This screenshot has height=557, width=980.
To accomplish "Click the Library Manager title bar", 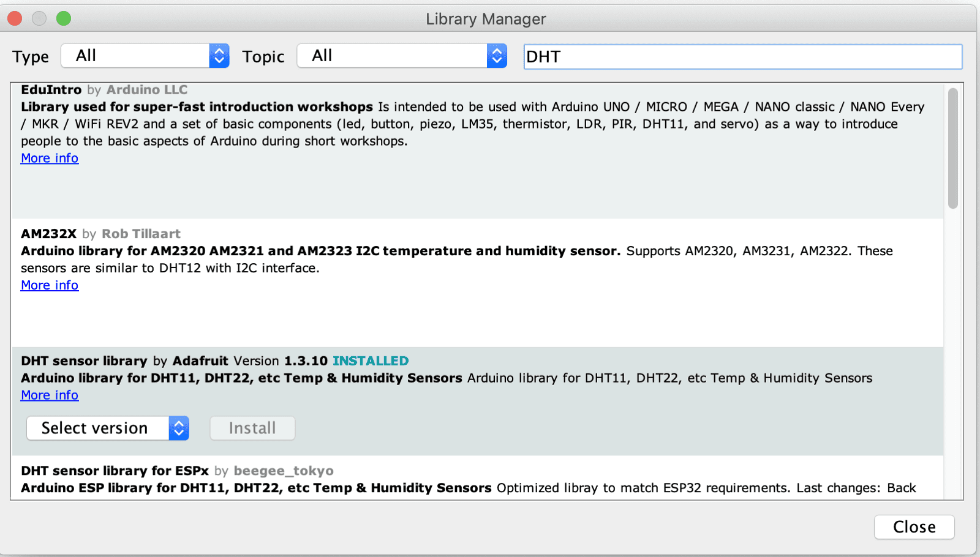I will click(486, 19).
